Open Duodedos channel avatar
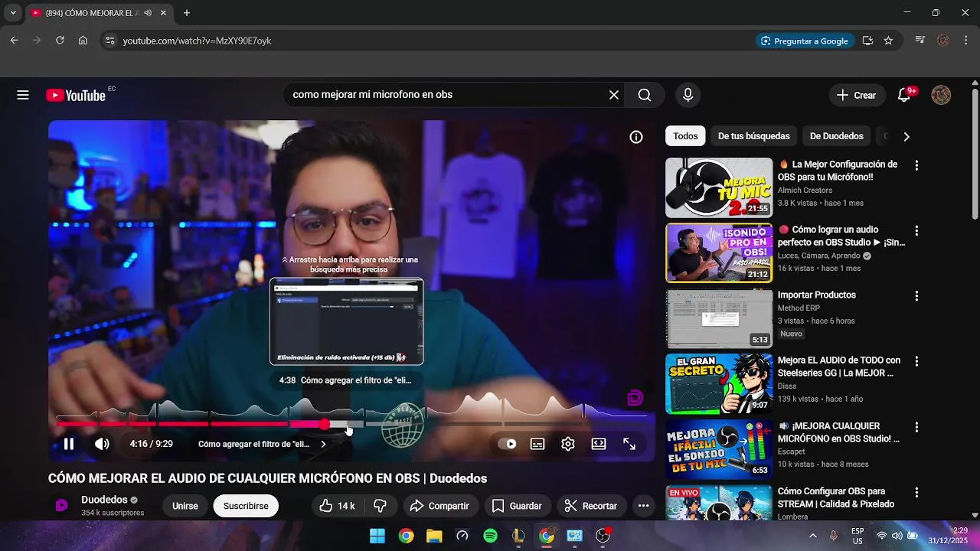Image resolution: width=980 pixels, height=551 pixels. click(x=62, y=505)
